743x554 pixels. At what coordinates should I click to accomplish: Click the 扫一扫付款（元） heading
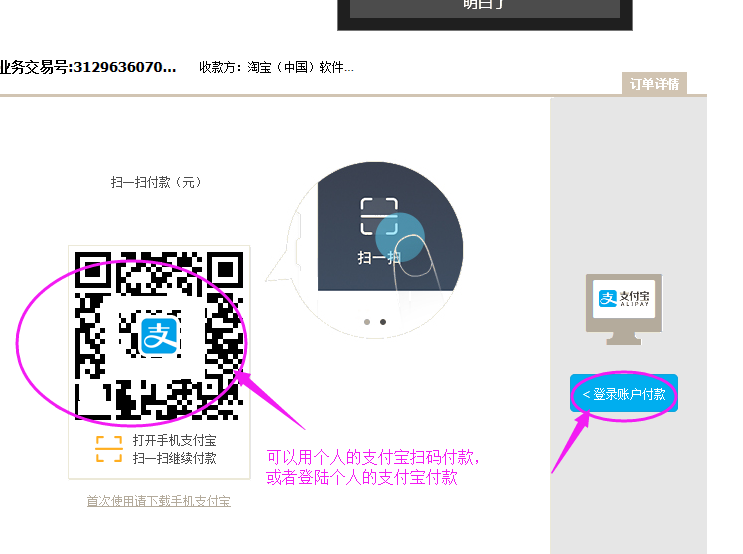[156, 182]
